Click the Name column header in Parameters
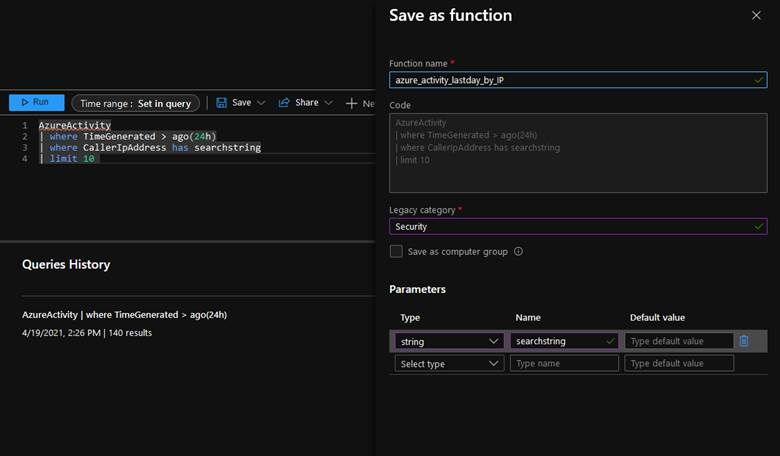780x456 pixels. [x=528, y=317]
